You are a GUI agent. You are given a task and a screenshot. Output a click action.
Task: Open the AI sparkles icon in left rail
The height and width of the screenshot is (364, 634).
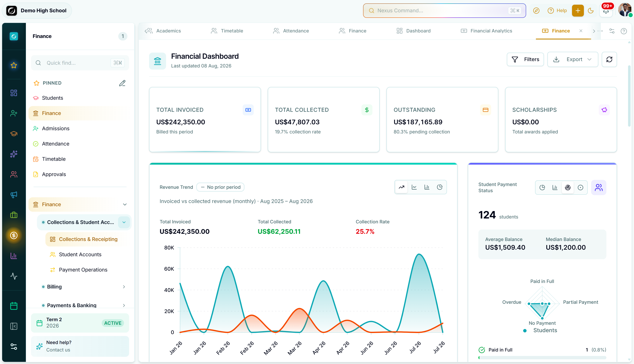14,154
